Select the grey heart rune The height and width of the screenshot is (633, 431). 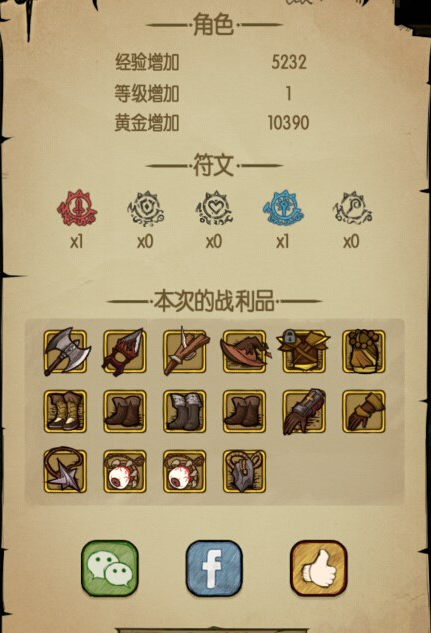pyautogui.click(x=214, y=208)
